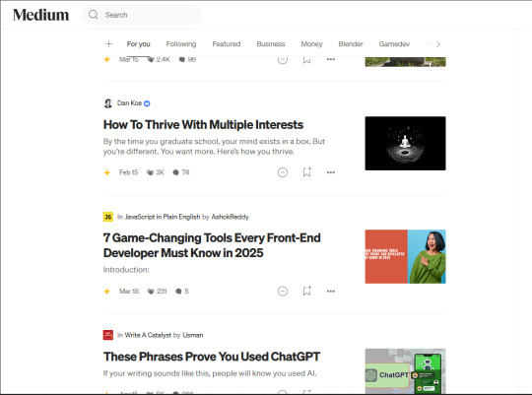Click the Medium logo
Screen dimensions: 532x395
point(40,15)
